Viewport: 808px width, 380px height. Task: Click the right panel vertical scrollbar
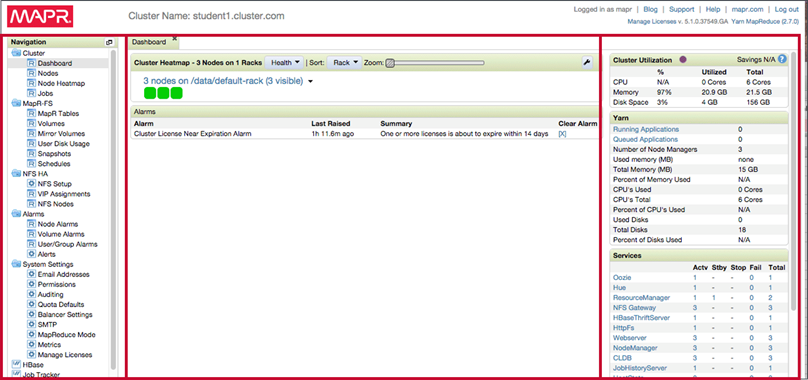click(794, 180)
